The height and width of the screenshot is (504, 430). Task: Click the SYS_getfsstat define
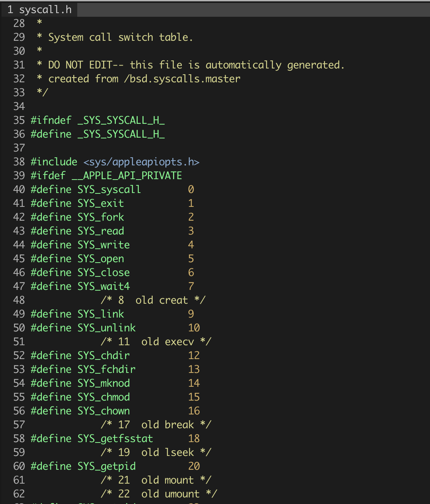(x=115, y=438)
